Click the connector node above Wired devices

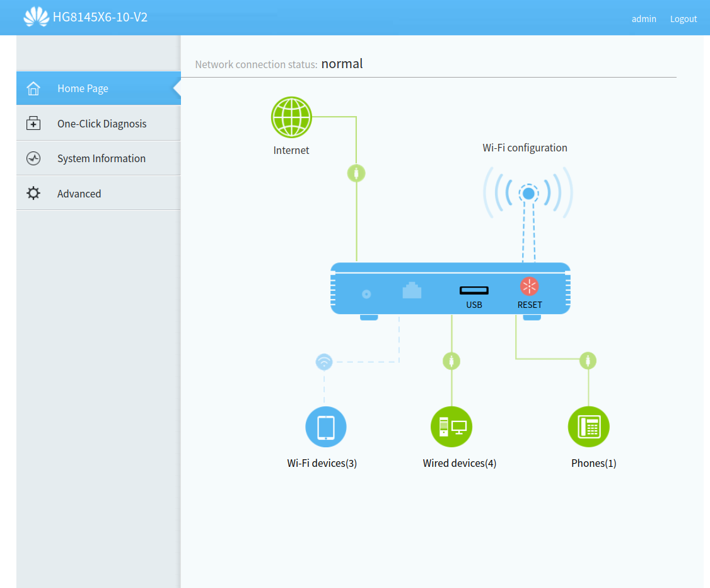click(451, 361)
